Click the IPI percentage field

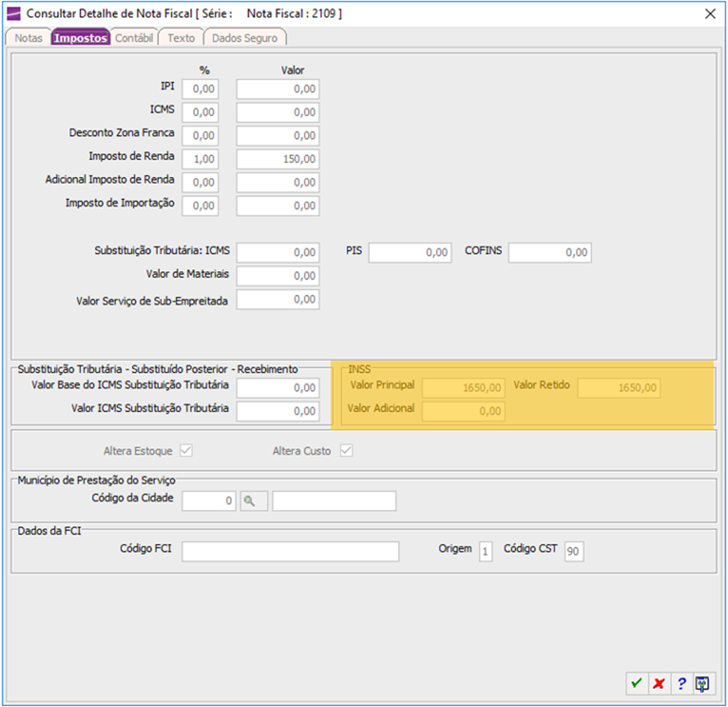pyautogui.click(x=200, y=88)
